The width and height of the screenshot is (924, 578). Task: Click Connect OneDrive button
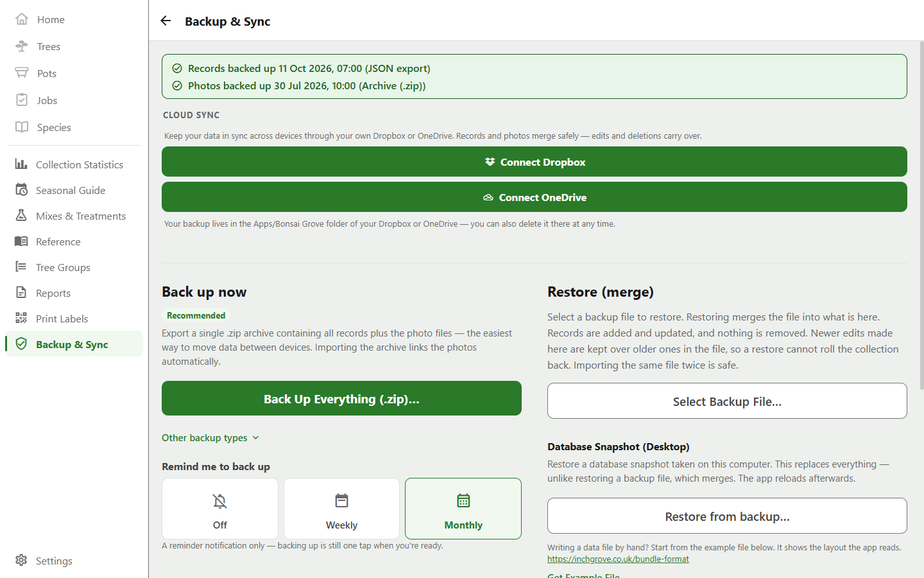(535, 197)
